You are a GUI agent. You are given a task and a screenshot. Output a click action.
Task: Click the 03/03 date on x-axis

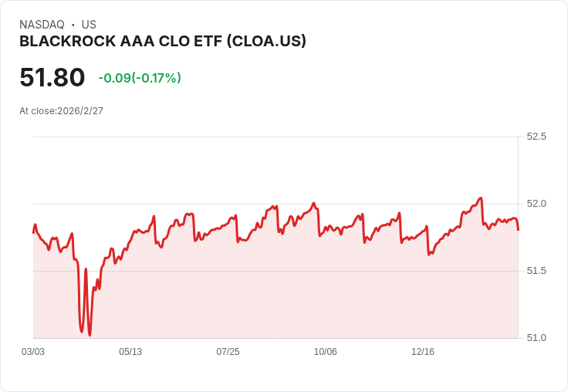tap(33, 352)
